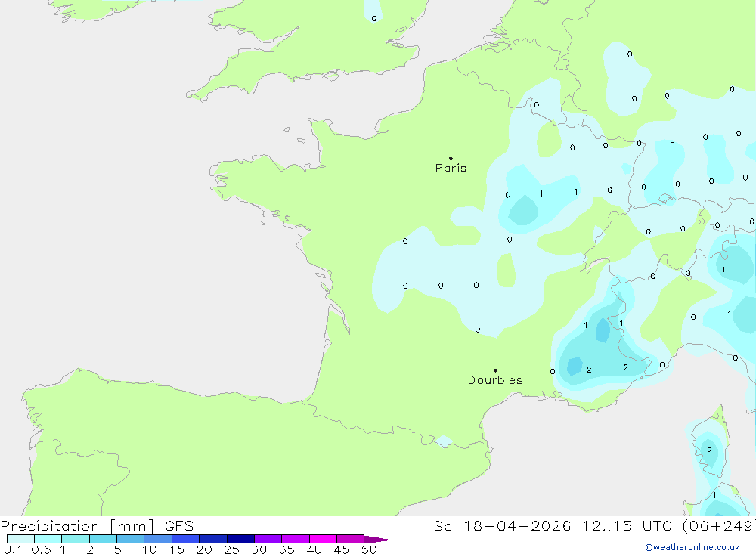Viewport: 756px width, 554px height.
Task: Click the 'Sa 18-04-2026' date text
Action: click(x=502, y=526)
